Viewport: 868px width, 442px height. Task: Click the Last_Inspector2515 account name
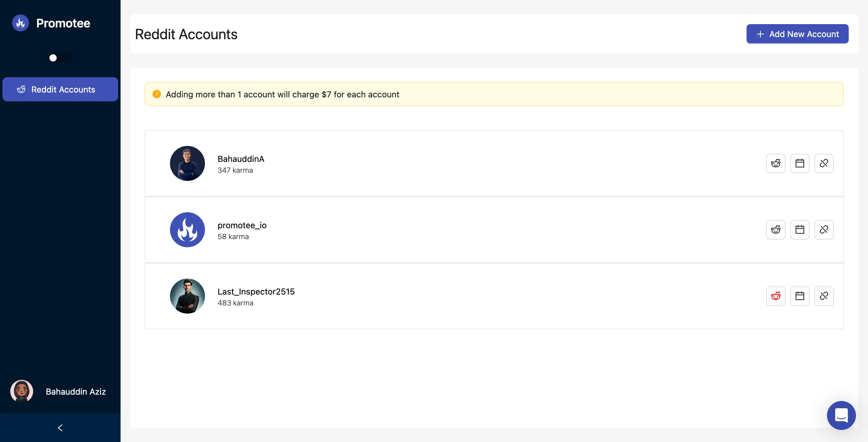pyautogui.click(x=256, y=292)
